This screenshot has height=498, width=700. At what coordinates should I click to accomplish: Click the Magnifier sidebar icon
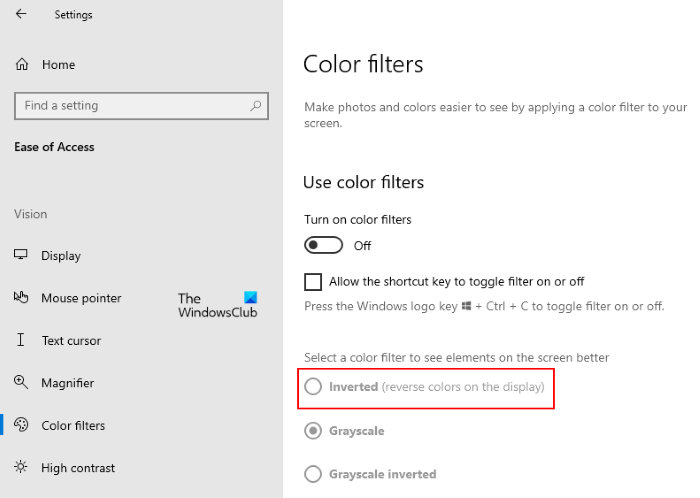pyautogui.click(x=21, y=383)
